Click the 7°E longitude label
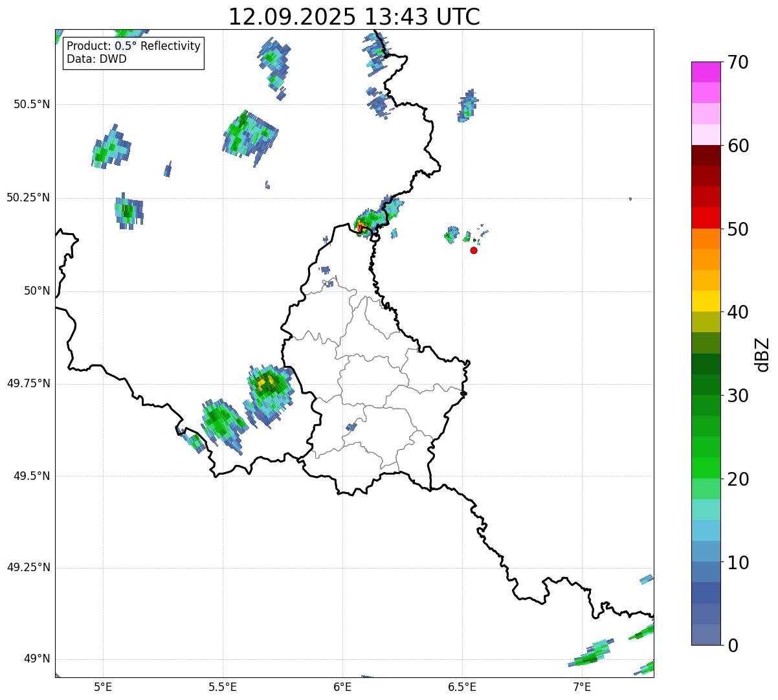The width and height of the screenshot is (778, 700). [582, 686]
